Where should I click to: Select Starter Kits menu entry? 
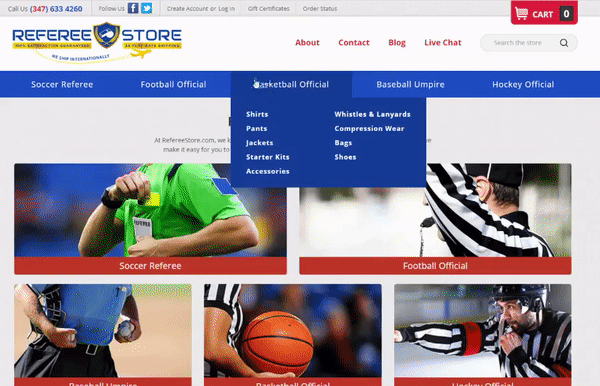click(267, 157)
